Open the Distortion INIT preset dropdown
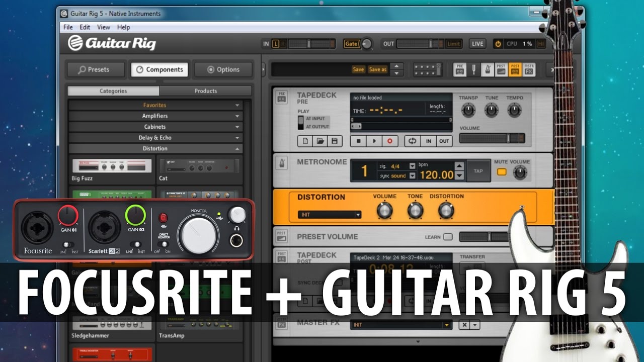The width and height of the screenshot is (644, 362). (330, 215)
